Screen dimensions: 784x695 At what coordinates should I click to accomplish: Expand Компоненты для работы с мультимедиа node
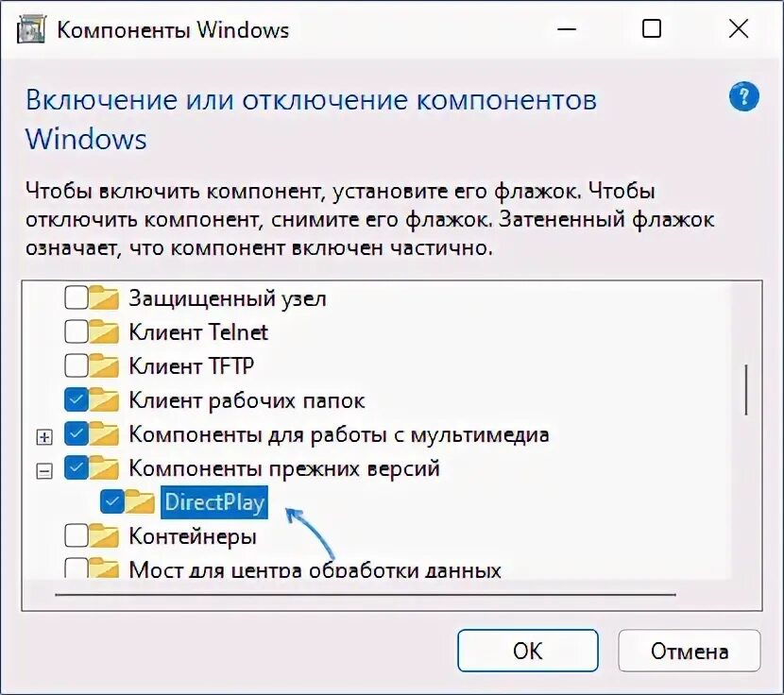(x=44, y=437)
